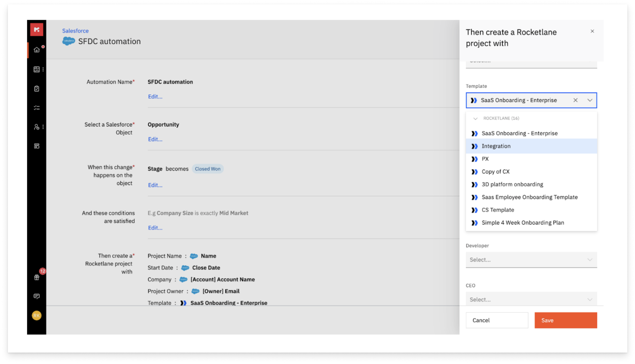Open the Salesforce breadcrumb link
Image resolution: width=635 pixels, height=364 pixels.
[x=75, y=31]
